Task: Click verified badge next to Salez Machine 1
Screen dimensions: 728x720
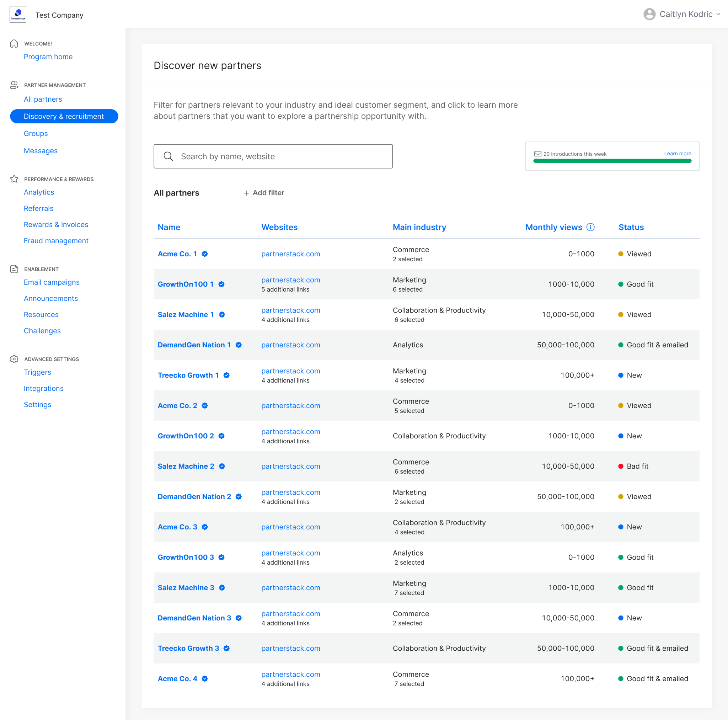Action: [222, 314]
